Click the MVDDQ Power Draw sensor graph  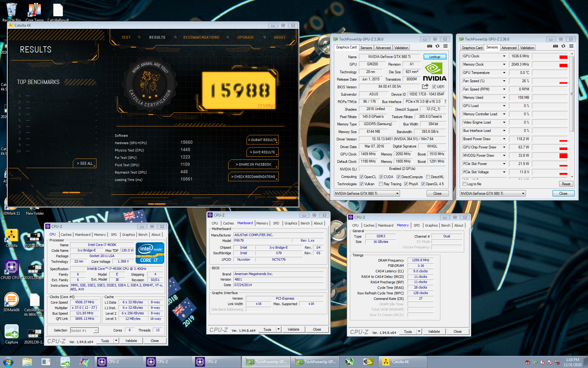[550, 155]
